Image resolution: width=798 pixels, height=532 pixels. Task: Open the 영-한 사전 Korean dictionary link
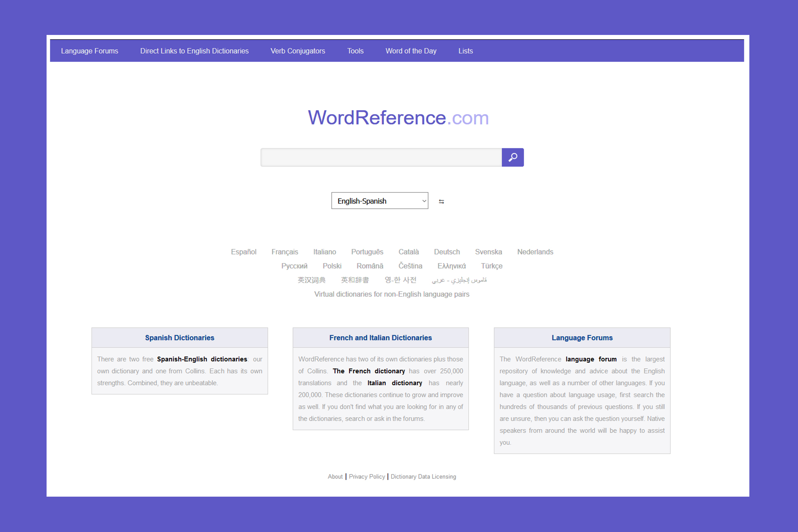400,280
